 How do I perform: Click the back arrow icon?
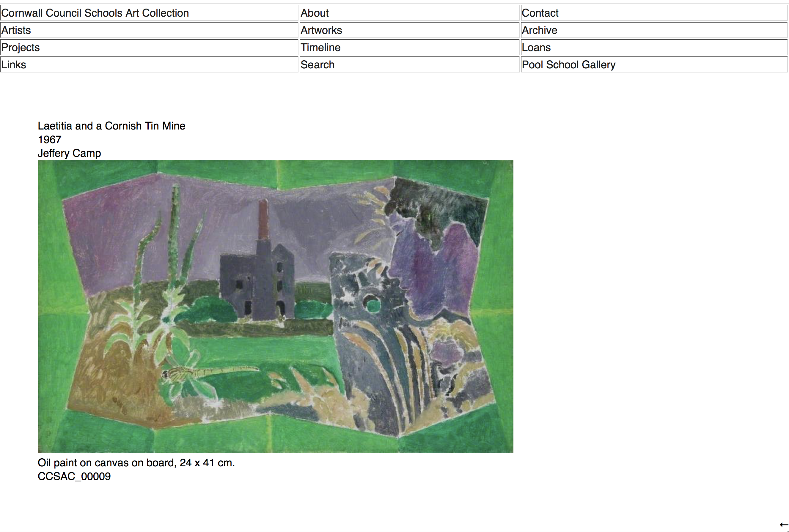coord(784,525)
